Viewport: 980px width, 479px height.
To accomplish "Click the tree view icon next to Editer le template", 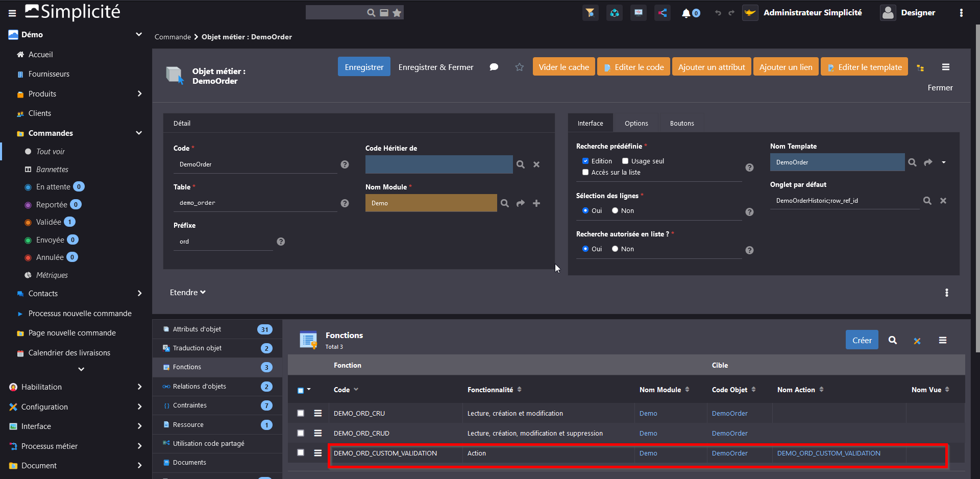I will (920, 67).
